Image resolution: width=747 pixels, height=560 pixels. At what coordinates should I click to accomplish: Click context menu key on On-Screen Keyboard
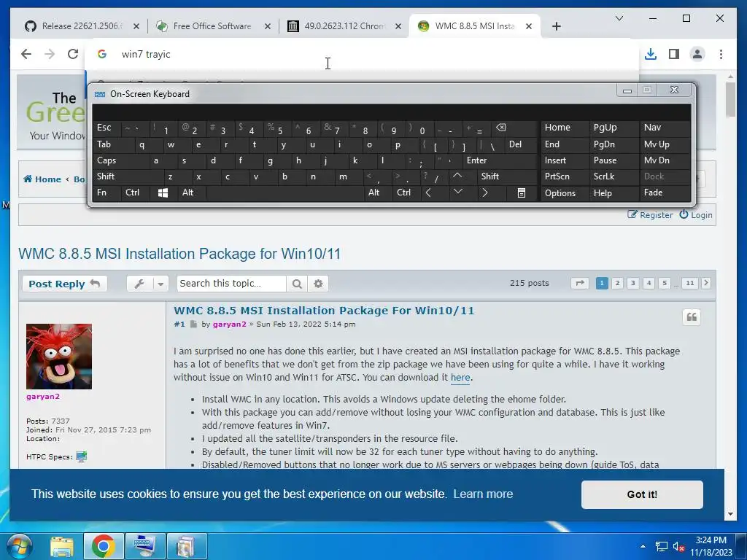pyautogui.click(x=521, y=192)
